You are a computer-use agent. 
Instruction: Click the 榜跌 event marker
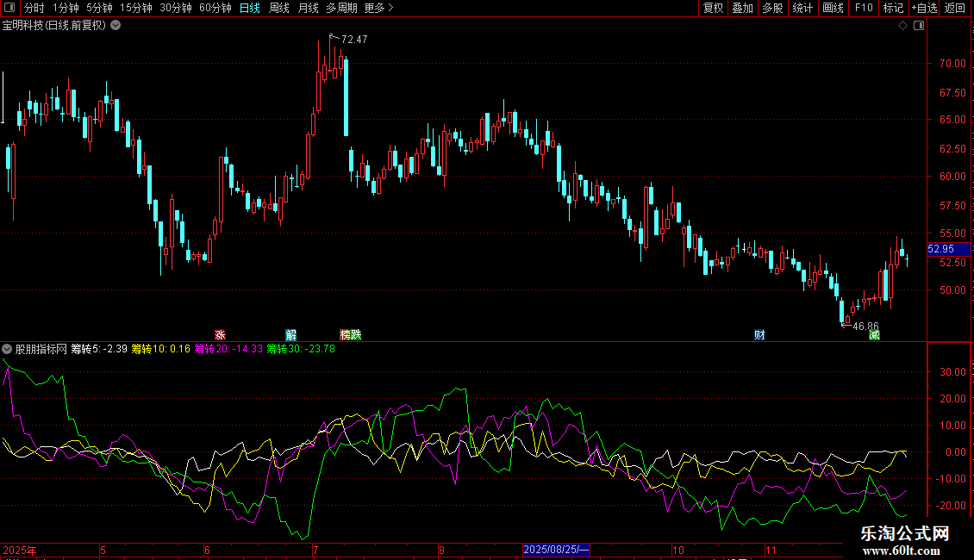point(350,334)
